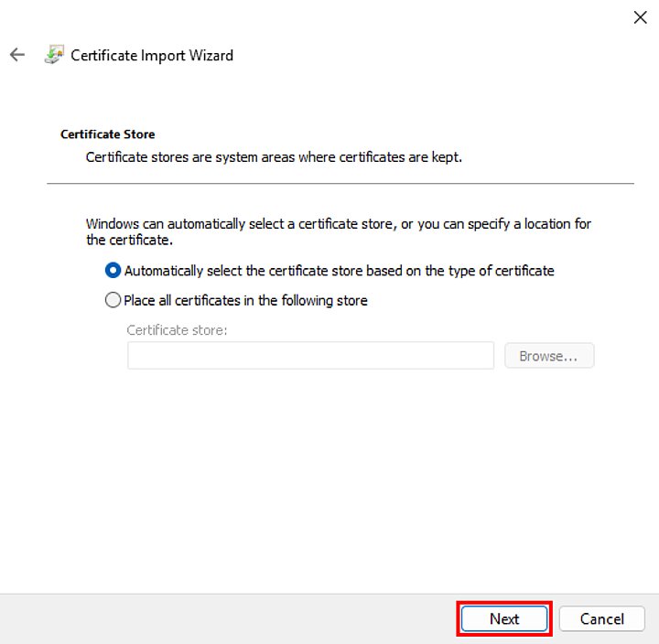Screen dimensions: 659x644
Task: Click 'Windows can automatically select' paragraph
Action: (x=339, y=231)
